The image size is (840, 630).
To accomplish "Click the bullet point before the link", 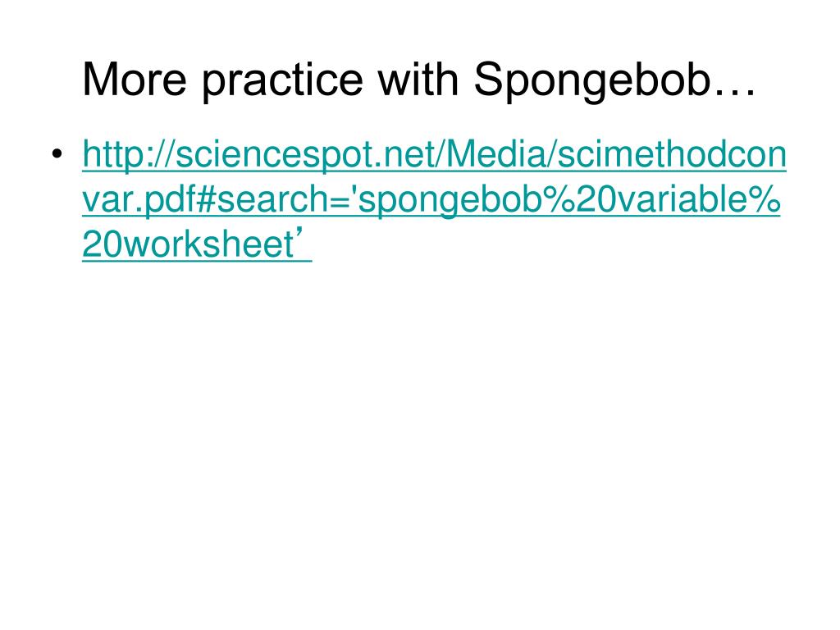I will pyautogui.click(x=58, y=157).
